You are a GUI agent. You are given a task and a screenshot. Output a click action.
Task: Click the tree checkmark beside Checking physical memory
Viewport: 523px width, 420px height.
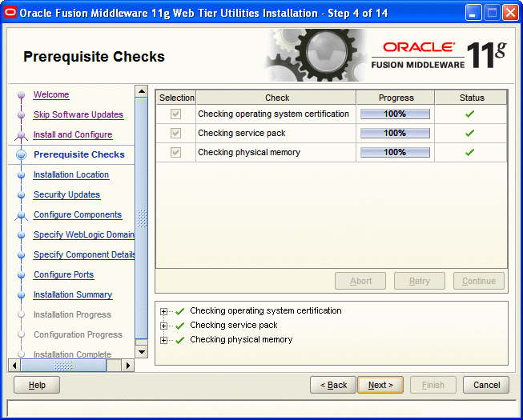pyautogui.click(x=179, y=340)
